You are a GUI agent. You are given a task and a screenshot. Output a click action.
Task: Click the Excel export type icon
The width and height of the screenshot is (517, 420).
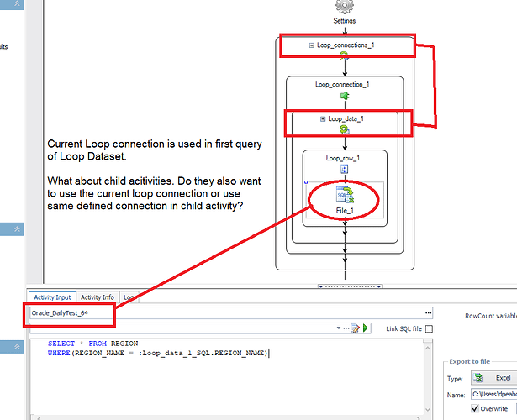[x=478, y=377]
